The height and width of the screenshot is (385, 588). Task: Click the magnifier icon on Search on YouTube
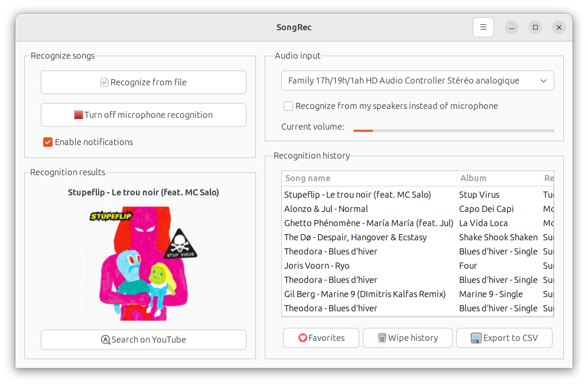point(106,340)
